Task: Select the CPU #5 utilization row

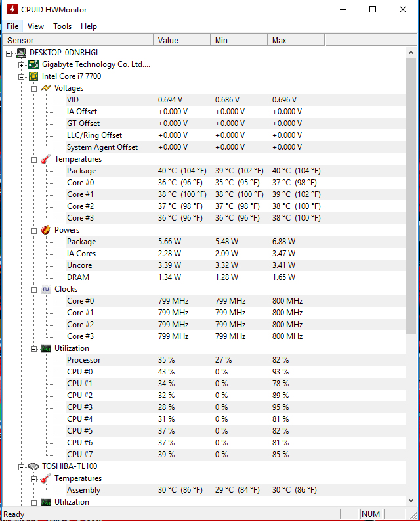Action: (236, 431)
